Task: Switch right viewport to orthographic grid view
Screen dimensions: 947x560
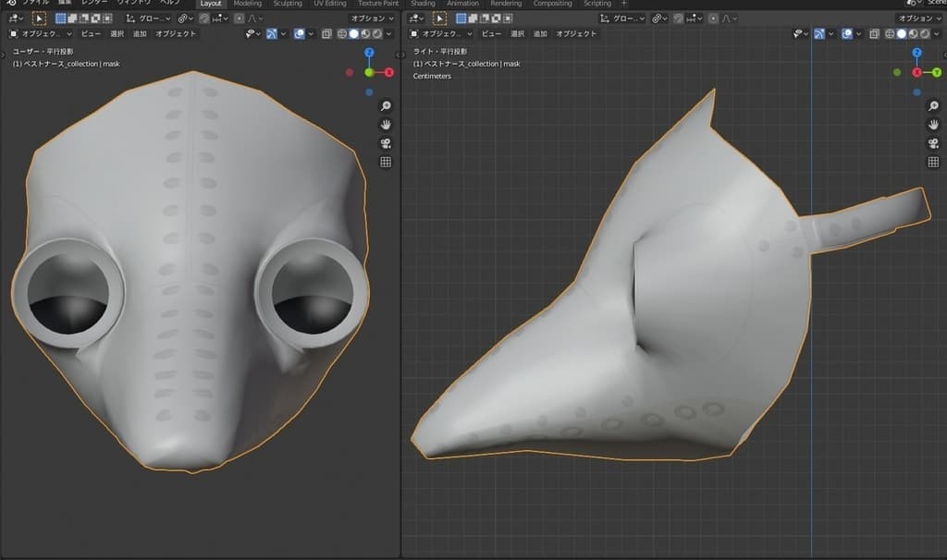Action: point(933,162)
